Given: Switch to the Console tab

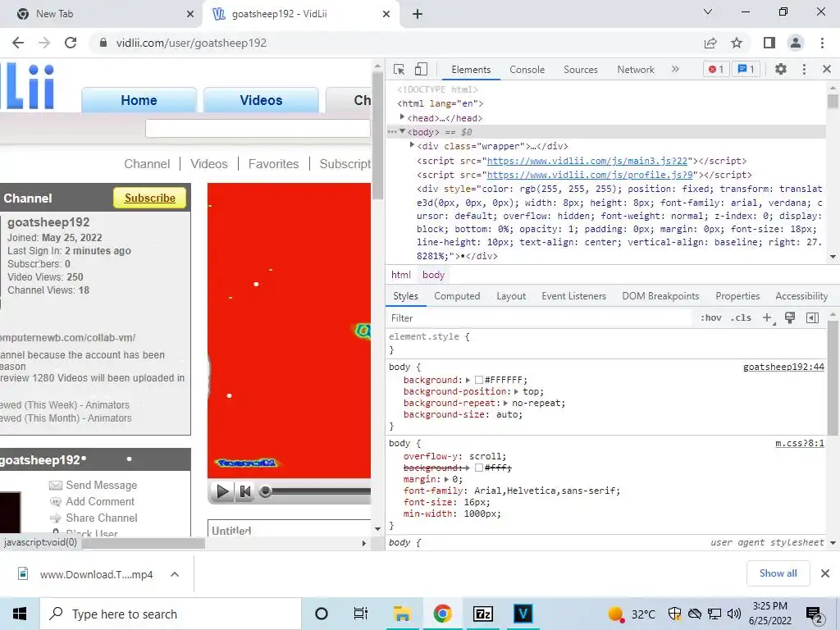Looking at the screenshot, I should pyautogui.click(x=527, y=70).
